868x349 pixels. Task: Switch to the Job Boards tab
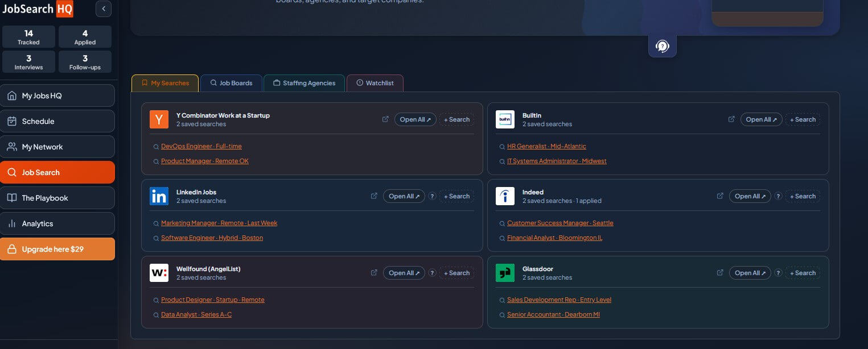tap(231, 83)
